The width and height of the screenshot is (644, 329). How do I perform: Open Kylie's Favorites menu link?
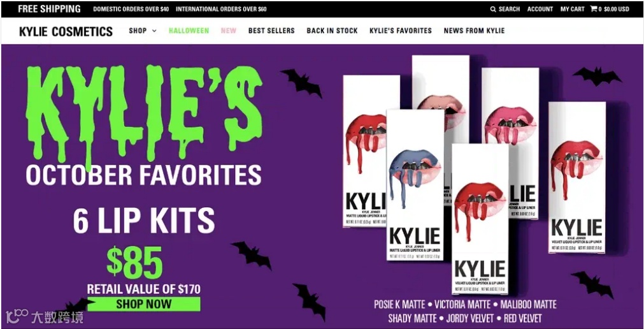pos(401,31)
